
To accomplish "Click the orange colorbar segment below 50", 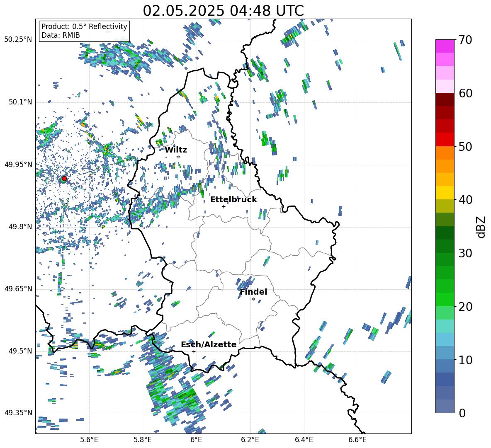I will click(x=445, y=153).
